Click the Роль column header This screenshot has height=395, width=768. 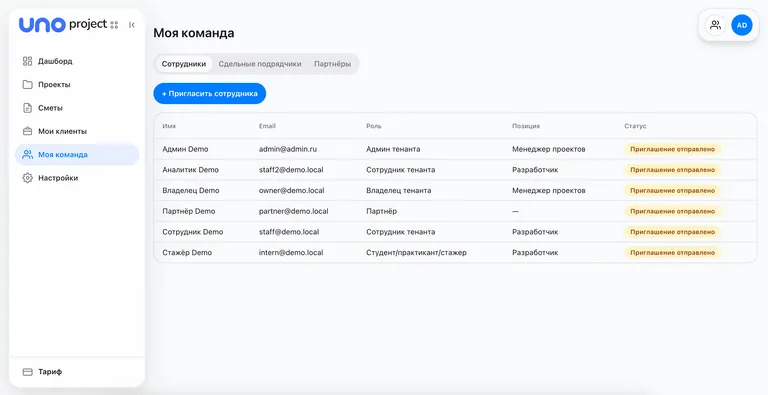click(374, 126)
